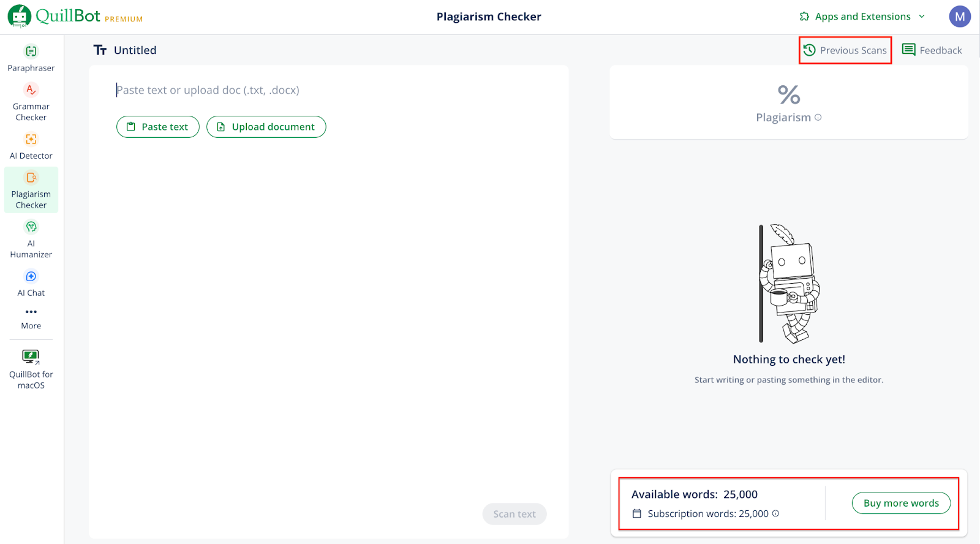Click Buy more words
This screenshot has height=544, width=980.
[x=901, y=503]
